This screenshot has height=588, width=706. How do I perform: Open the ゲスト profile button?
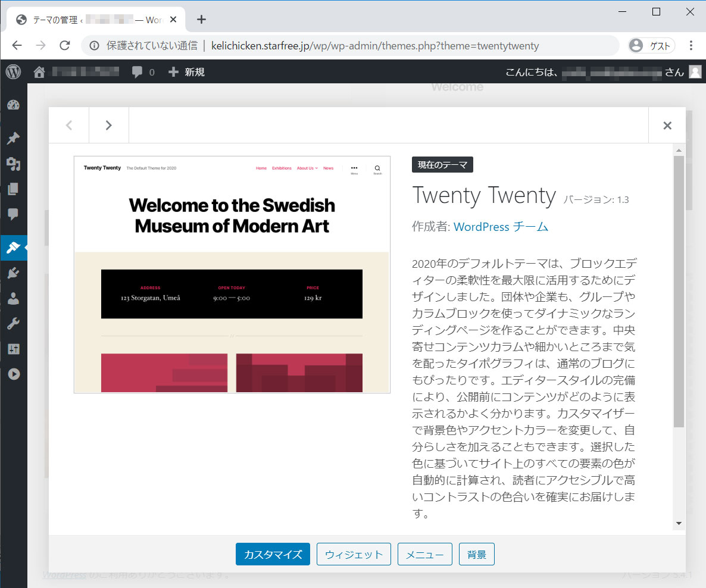pos(651,45)
